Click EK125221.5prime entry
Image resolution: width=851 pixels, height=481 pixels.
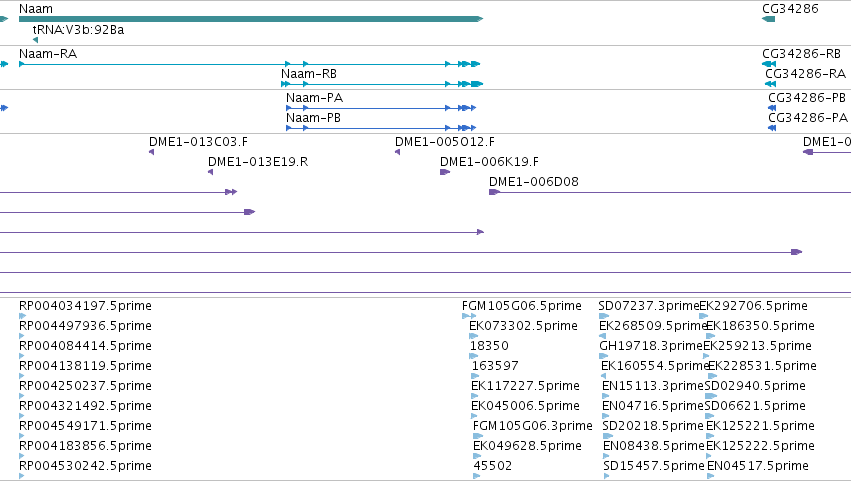(760, 426)
